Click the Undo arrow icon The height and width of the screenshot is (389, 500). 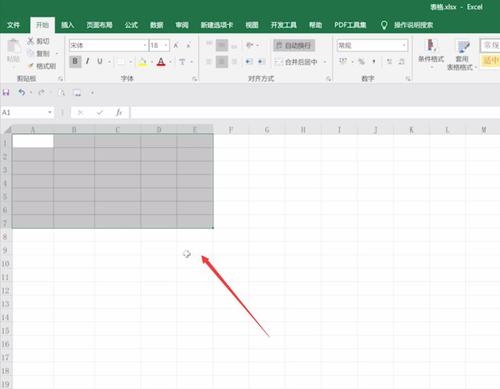tap(22, 92)
